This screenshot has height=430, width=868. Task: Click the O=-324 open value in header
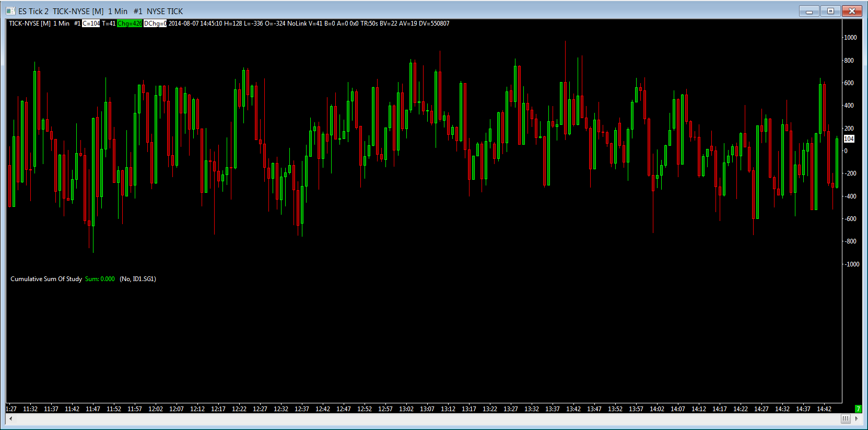click(x=275, y=24)
